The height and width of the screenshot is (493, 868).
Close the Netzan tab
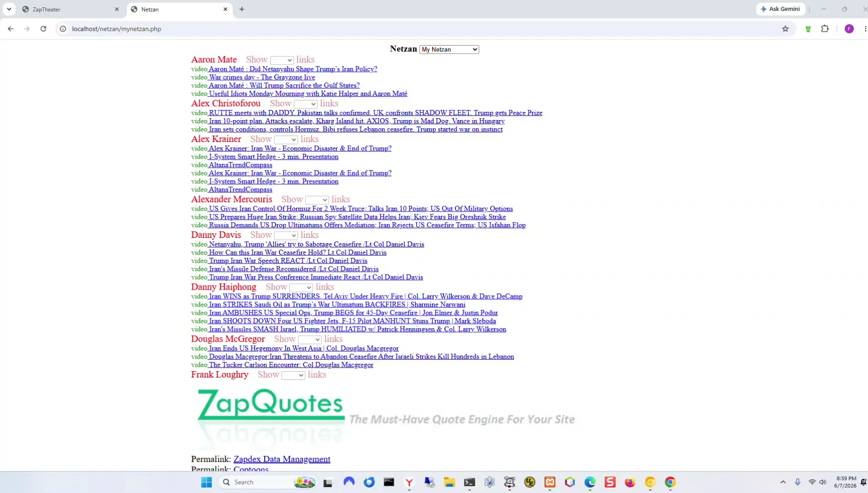coord(225,9)
